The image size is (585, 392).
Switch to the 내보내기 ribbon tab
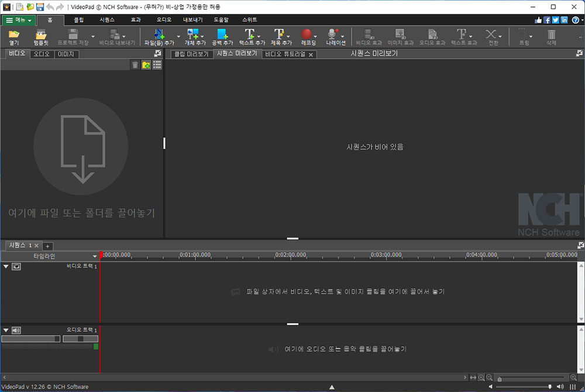193,20
